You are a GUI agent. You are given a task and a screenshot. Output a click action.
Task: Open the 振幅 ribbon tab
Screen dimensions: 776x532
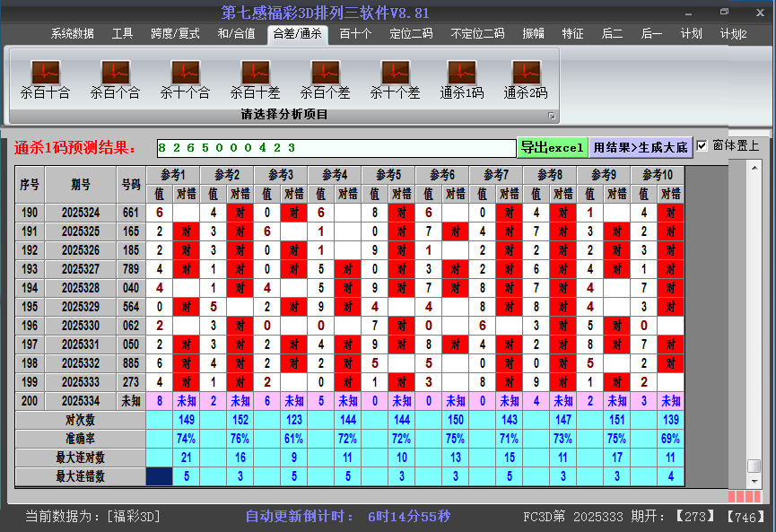click(x=534, y=34)
